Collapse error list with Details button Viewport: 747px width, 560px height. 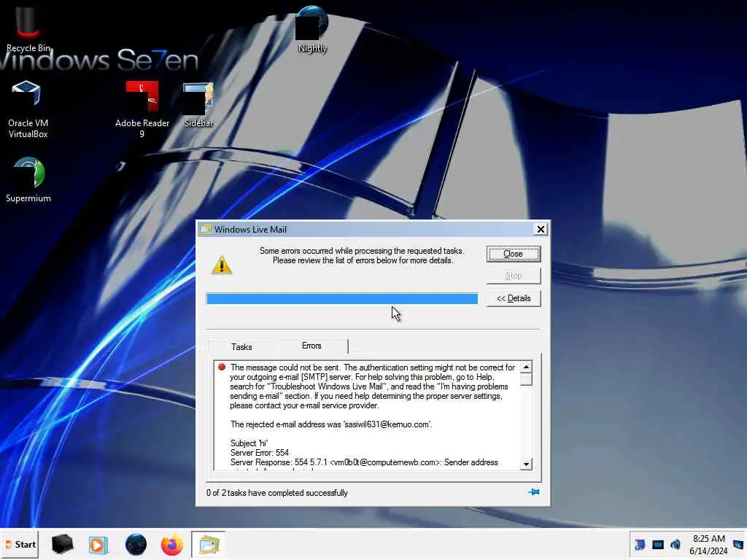coord(513,298)
